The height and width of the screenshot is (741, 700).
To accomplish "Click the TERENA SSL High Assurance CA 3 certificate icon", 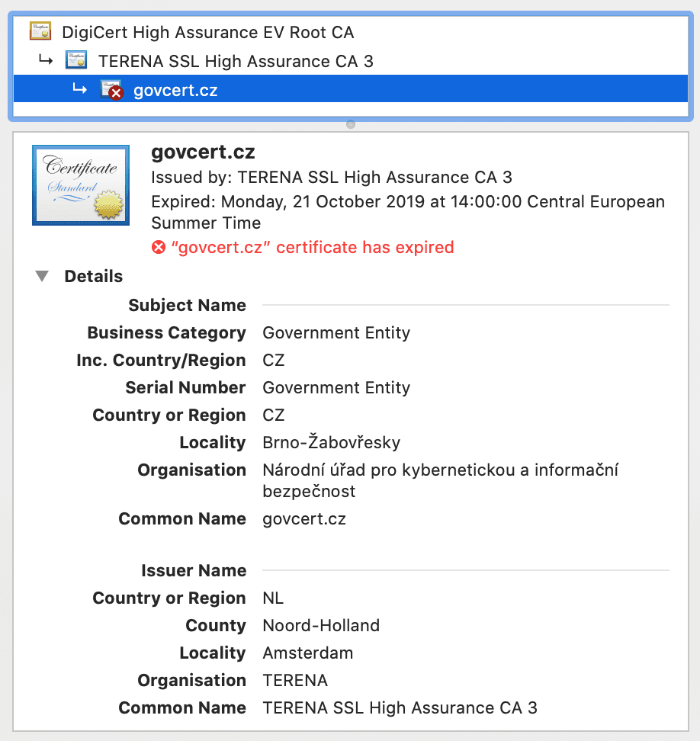I will (75, 61).
